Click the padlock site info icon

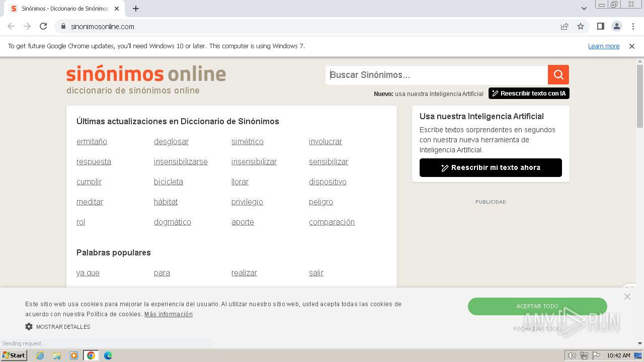click(63, 27)
